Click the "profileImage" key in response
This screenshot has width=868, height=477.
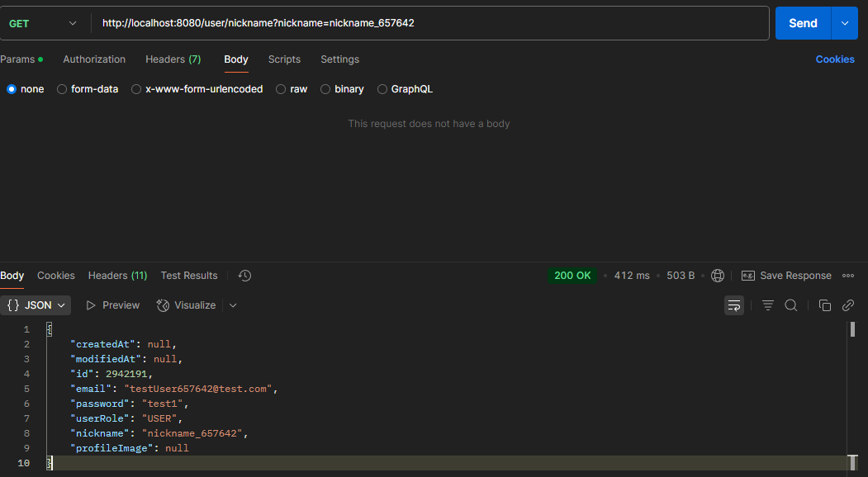point(111,448)
